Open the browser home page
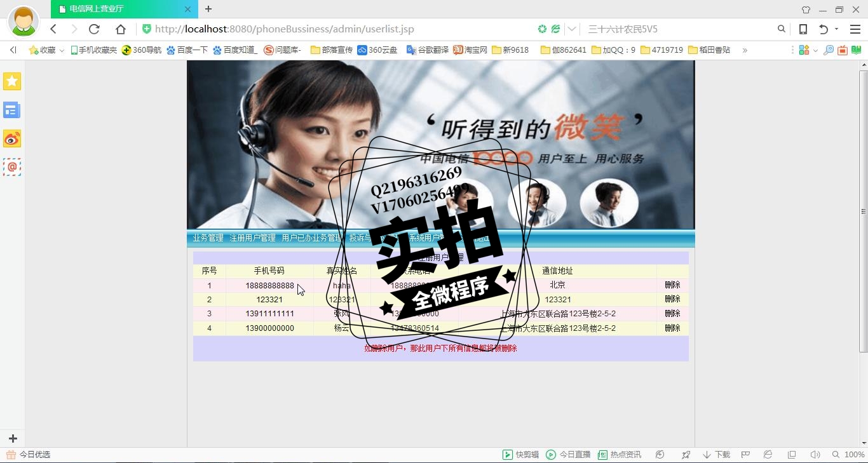868x463 pixels. tap(121, 29)
